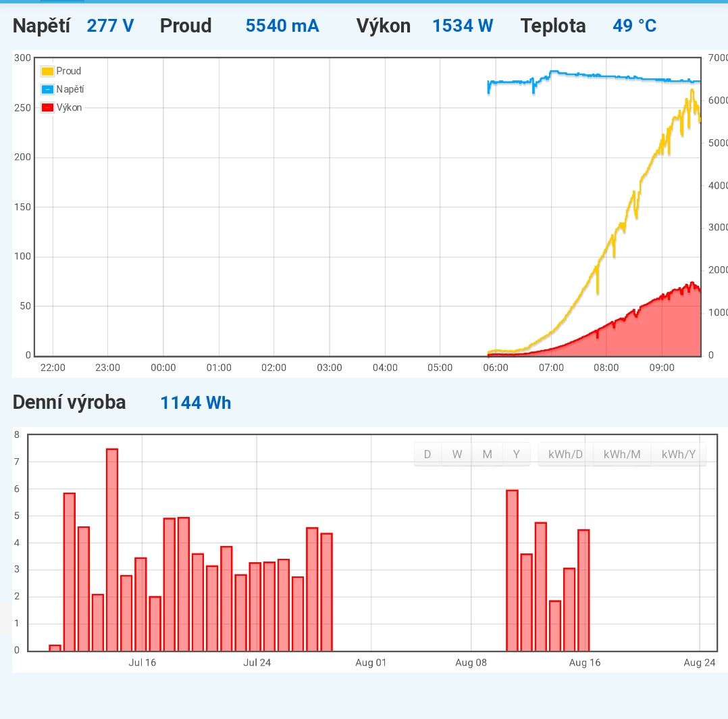Click the blue Napětí legend swatch

(x=47, y=89)
